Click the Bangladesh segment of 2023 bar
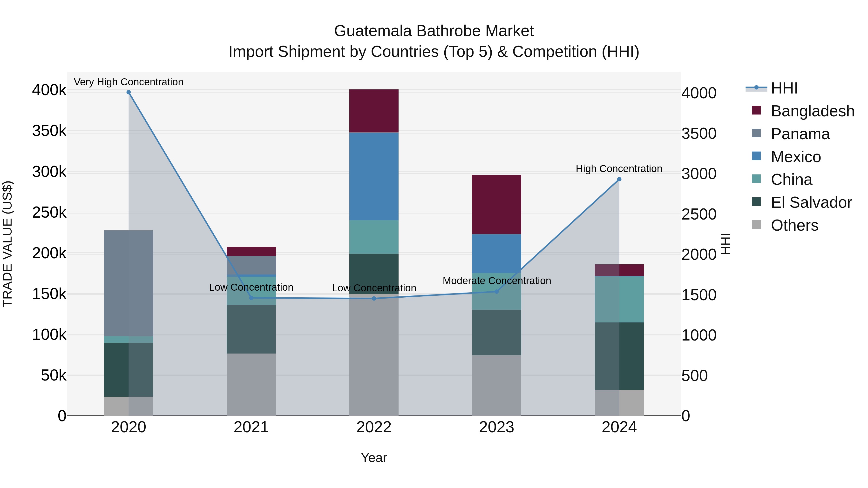The image size is (868, 488). coord(496,204)
